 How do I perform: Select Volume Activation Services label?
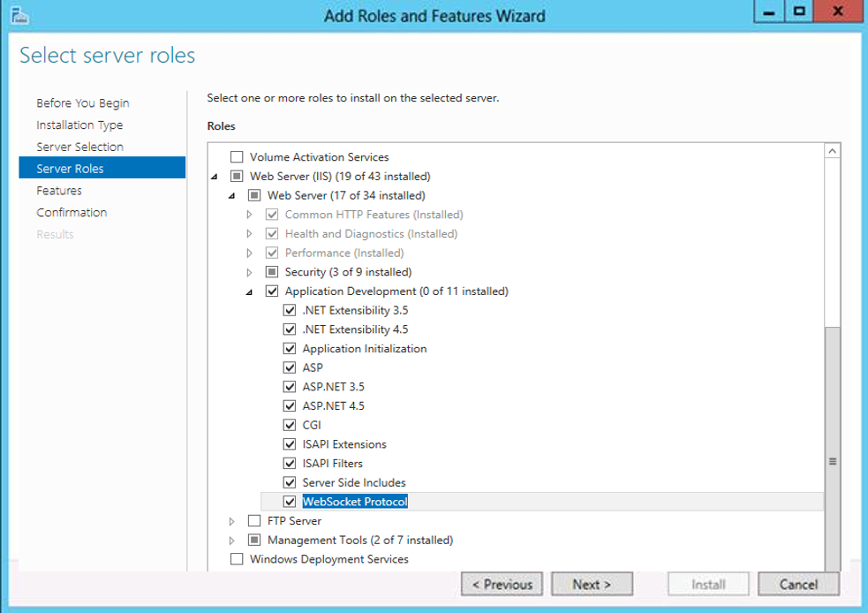[320, 156]
